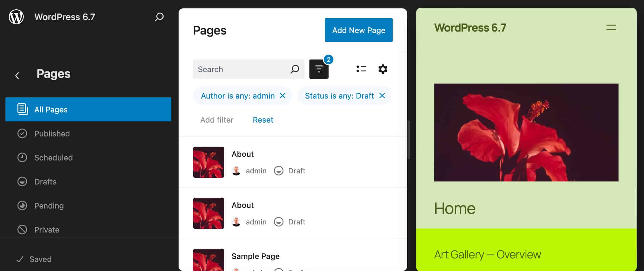Select the Published pages view

(52, 133)
